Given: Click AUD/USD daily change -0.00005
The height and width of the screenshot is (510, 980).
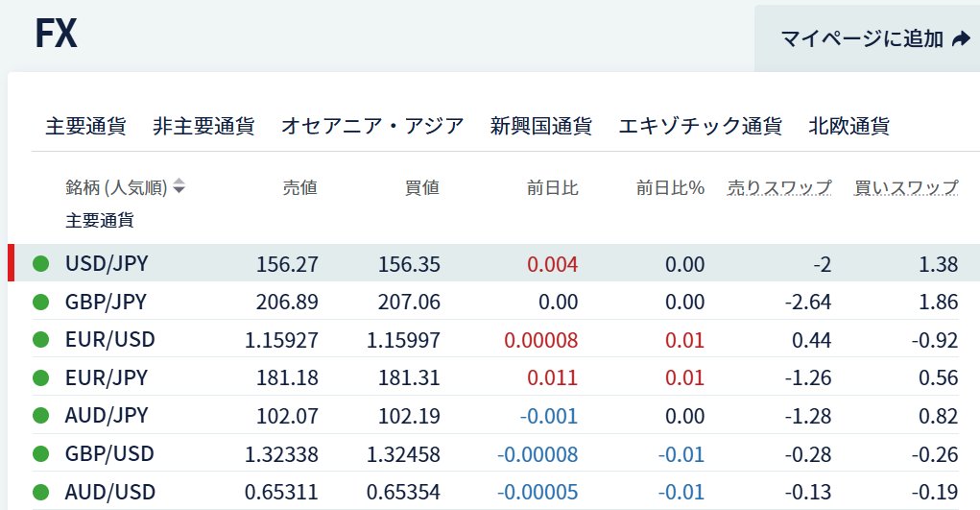Looking at the screenshot, I should click(538, 493).
